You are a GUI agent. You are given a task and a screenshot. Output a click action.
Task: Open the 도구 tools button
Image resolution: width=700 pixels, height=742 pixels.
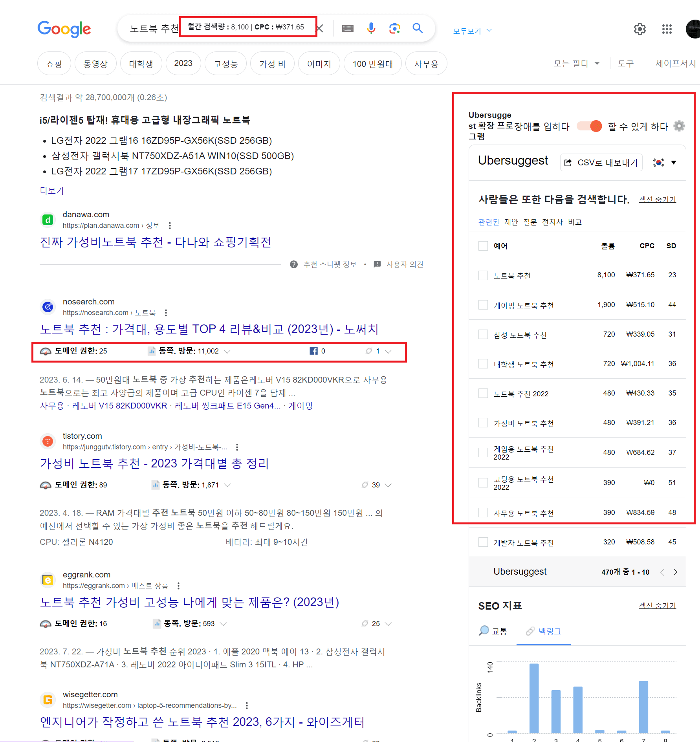pos(626,63)
